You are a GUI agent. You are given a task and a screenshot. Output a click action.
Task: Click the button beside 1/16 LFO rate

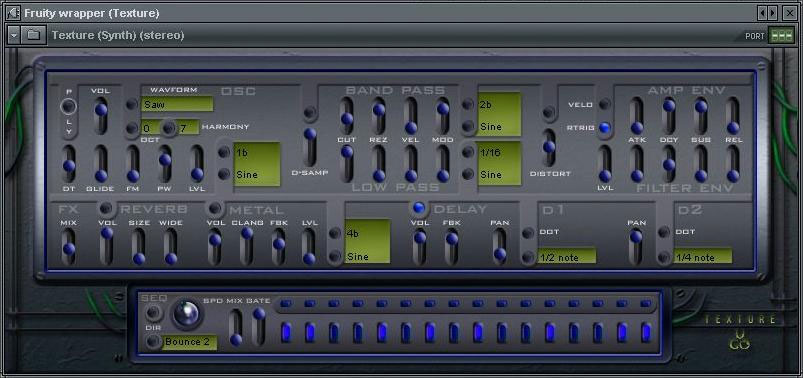coord(467,152)
